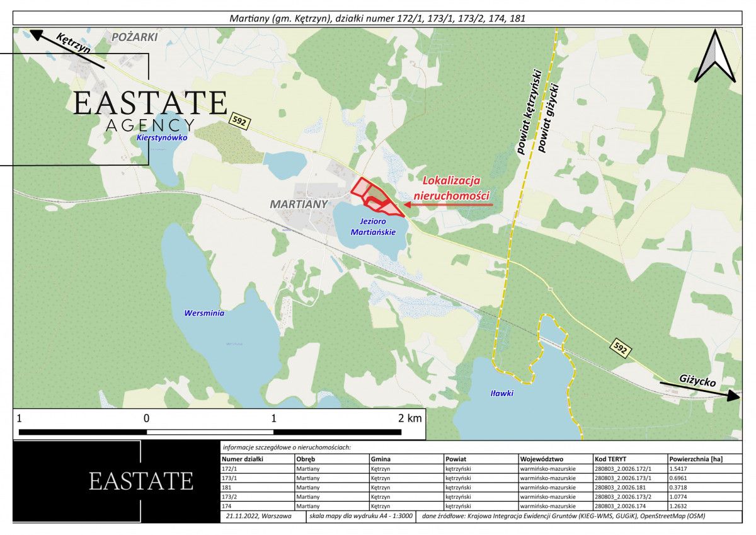Viewport: 756px width, 535px height.
Task: Click the 'POŻARKI' village label
Action: (x=135, y=38)
